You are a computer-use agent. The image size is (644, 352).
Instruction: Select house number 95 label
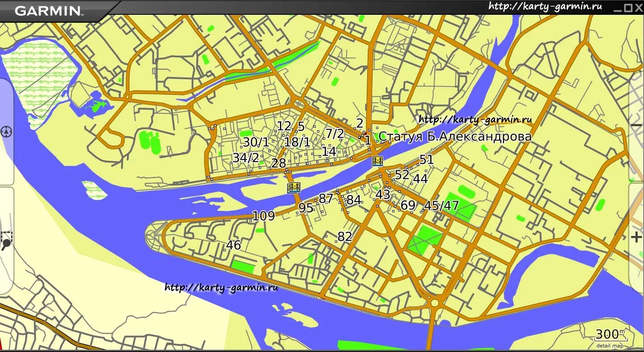point(306,208)
